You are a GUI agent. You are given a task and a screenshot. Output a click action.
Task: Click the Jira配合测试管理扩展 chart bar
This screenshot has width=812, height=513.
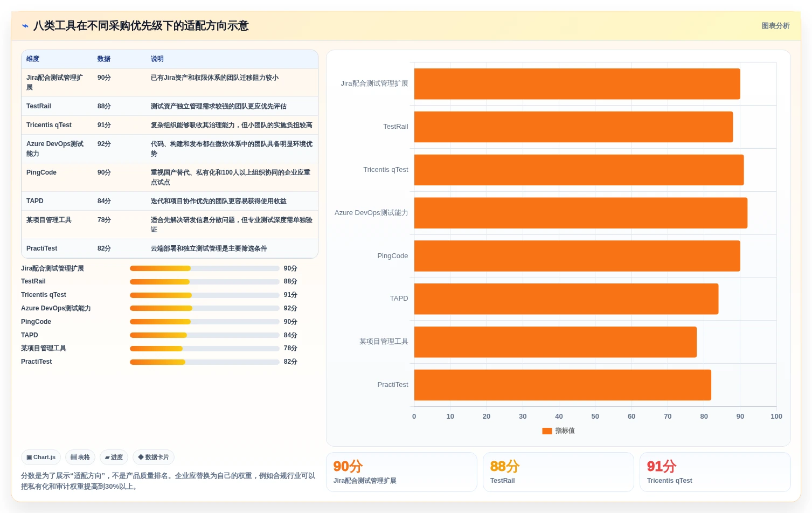[x=577, y=84]
